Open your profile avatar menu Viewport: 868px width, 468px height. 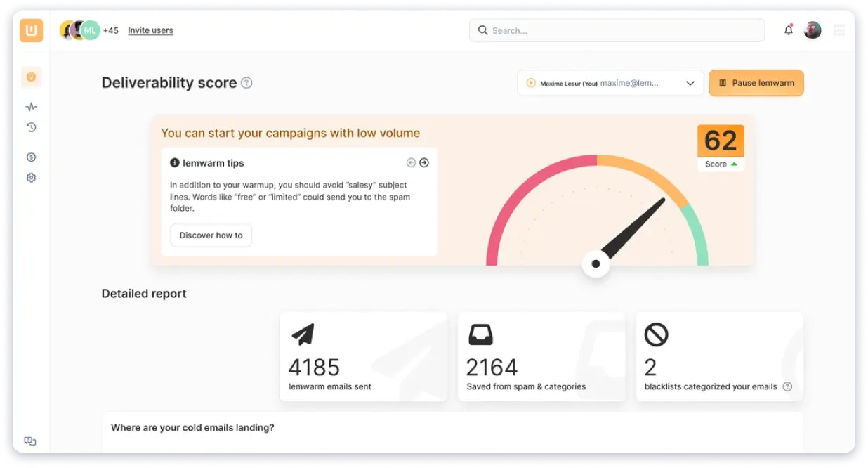tap(813, 30)
